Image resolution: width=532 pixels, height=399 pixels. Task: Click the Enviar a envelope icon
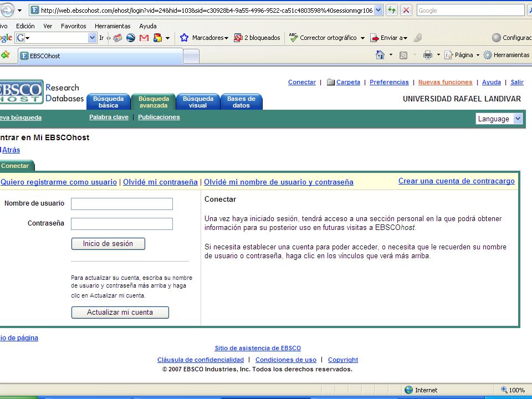click(374, 38)
